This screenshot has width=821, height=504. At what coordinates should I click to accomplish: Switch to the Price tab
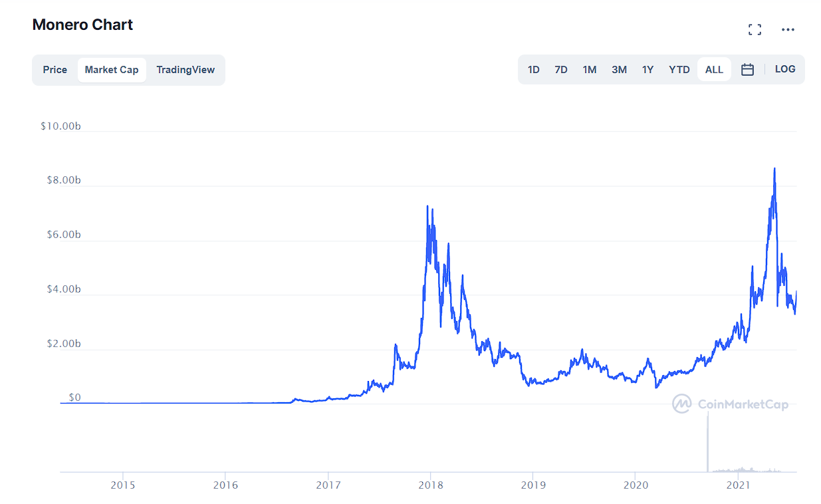click(55, 70)
